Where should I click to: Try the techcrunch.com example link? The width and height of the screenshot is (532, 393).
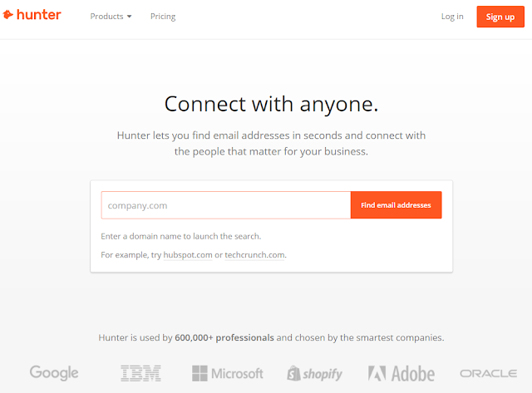[255, 255]
